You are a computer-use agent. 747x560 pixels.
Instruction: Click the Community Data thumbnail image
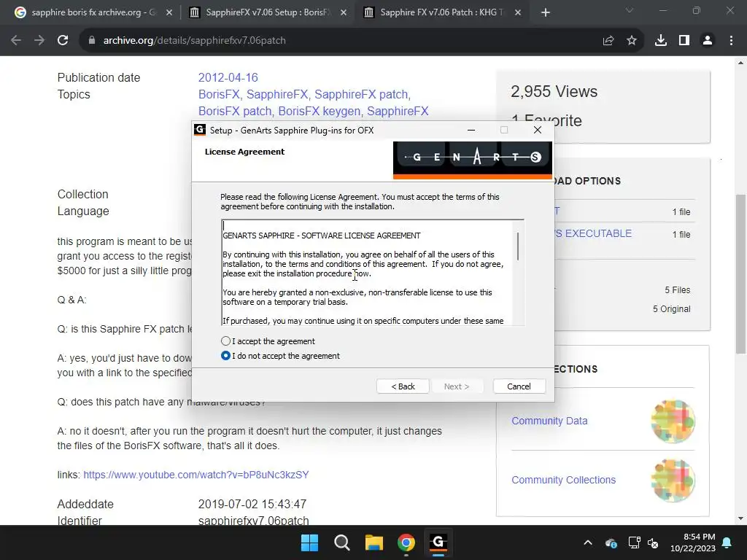pyautogui.click(x=673, y=421)
